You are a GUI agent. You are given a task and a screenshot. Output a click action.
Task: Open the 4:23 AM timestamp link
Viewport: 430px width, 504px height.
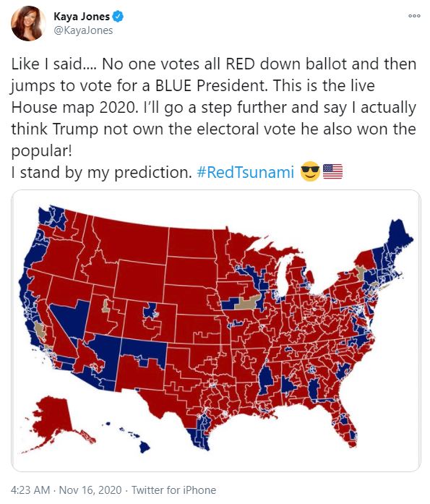coord(30,490)
